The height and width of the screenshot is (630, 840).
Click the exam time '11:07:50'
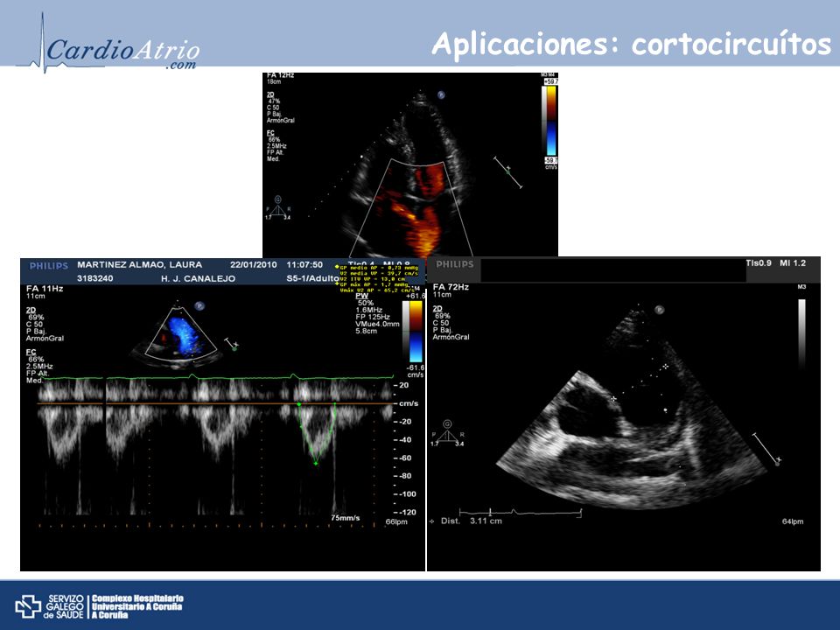304,264
